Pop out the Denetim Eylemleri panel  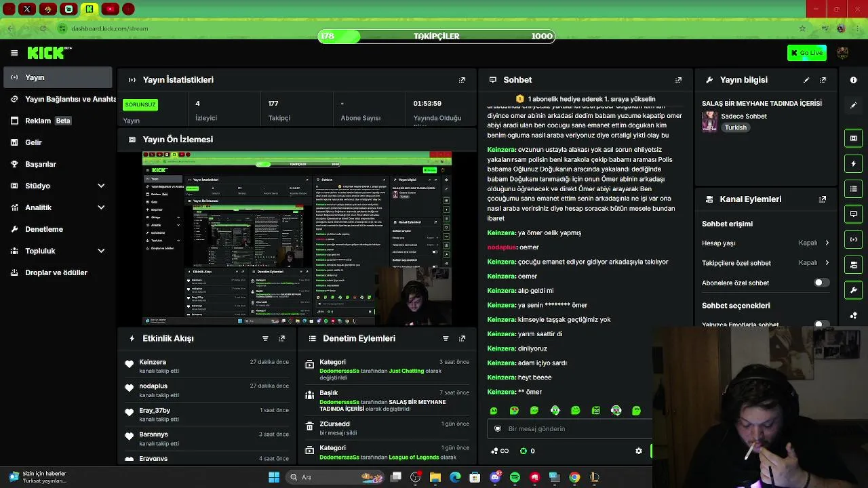coord(462,338)
